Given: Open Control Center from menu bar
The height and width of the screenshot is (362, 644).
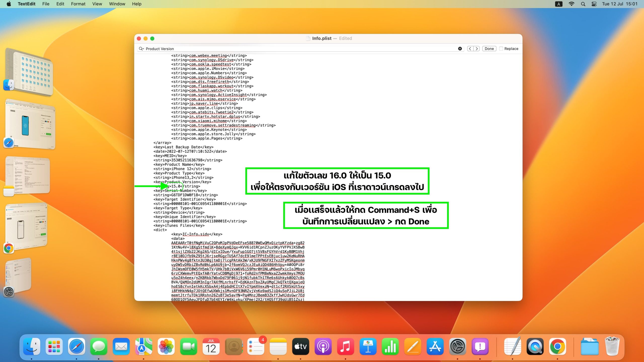Looking at the screenshot, I should coord(594,4).
